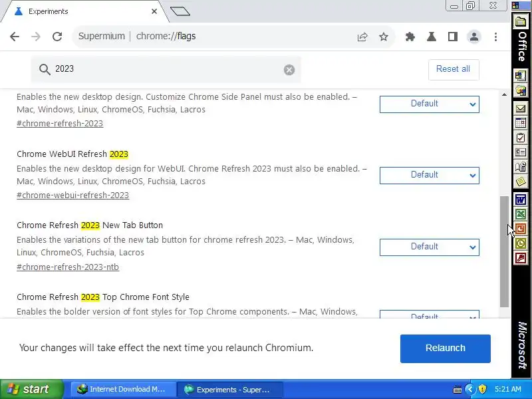Click the on-screen keyboard tray icon
The image size is (532, 399).
coord(457,390)
